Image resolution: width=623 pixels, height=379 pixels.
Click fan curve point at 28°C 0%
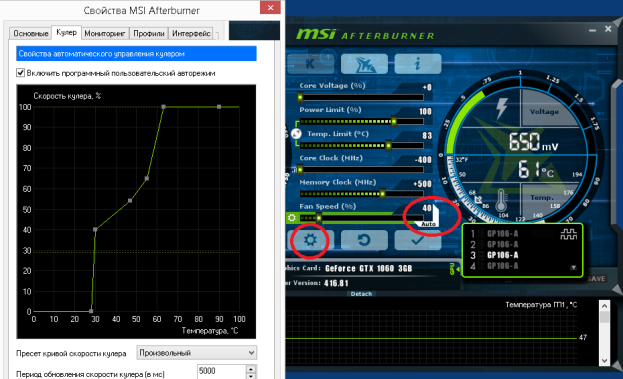point(91,311)
